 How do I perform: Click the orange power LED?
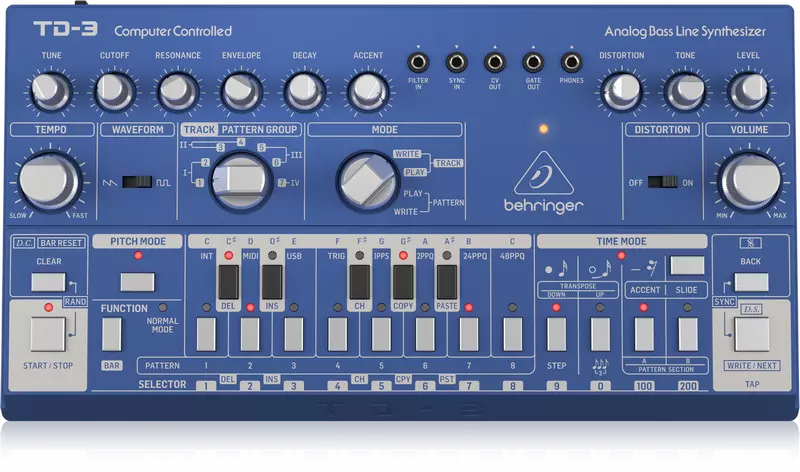tap(543, 129)
